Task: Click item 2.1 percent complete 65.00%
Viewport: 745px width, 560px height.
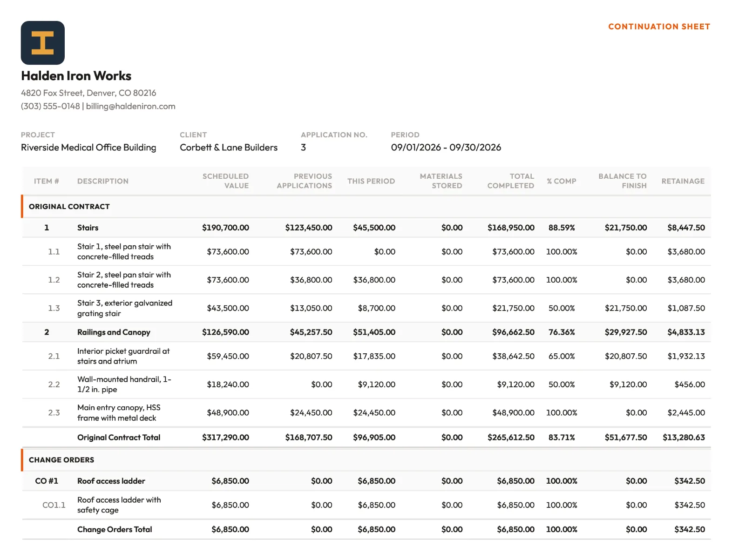Action: pos(562,356)
